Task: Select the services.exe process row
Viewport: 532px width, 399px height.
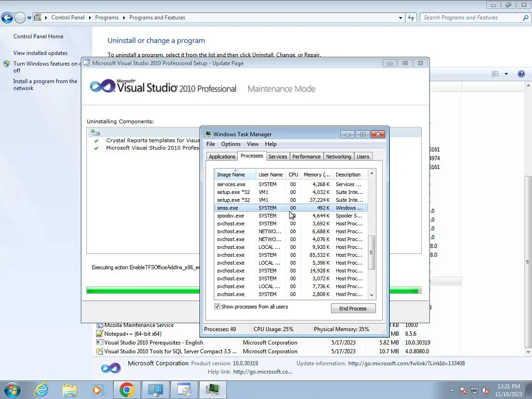Action: click(x=291, y=184)
